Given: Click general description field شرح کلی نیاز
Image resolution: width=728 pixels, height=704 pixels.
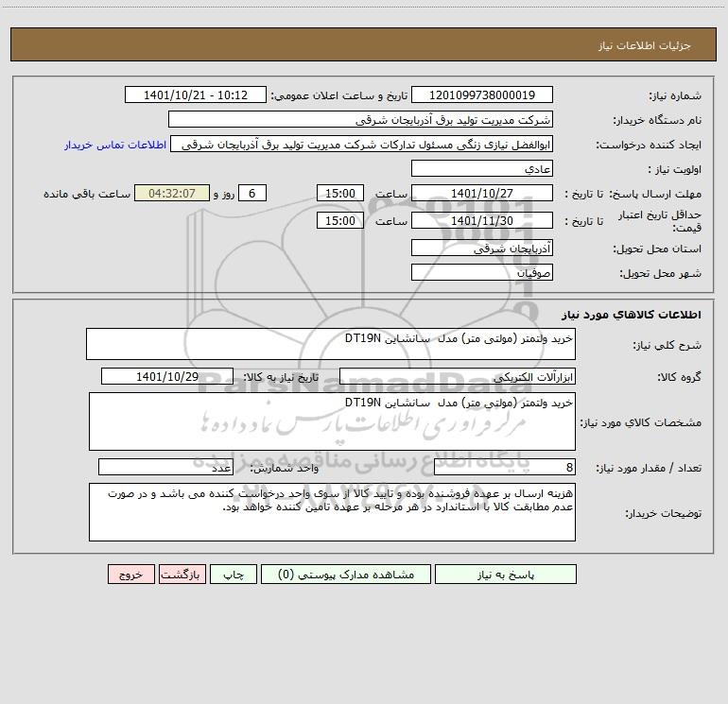Looking at the screenshot, I should pyautogui.click(x=331, y=344).
